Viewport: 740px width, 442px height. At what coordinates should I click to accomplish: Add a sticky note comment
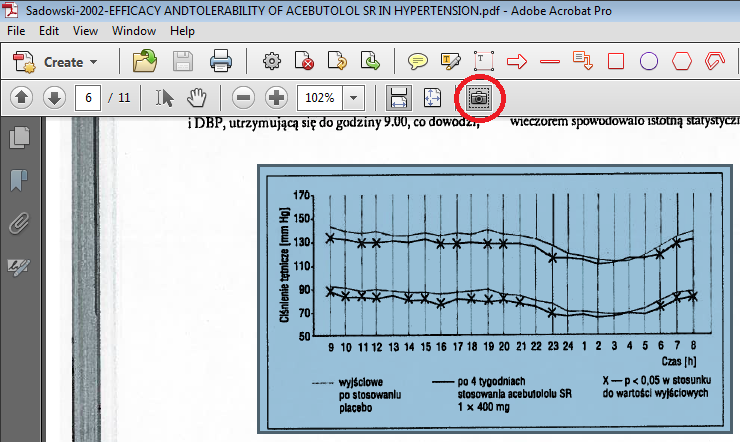click(418, 62)
